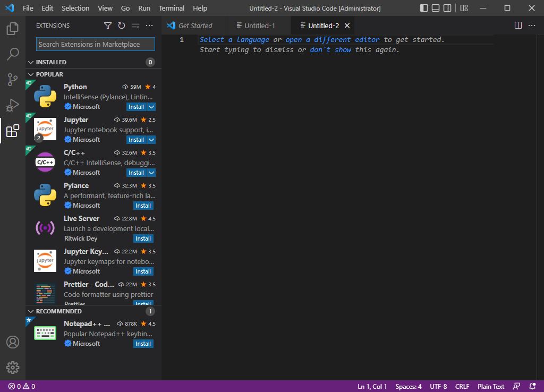Install the Python extension
This screenshot has height=392, width=544.
(x=137, y=107)
